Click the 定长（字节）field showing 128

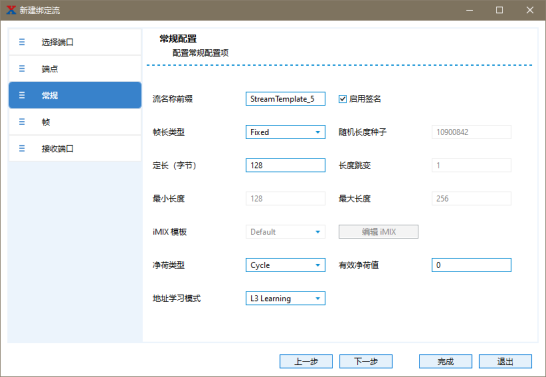[286, 165]
